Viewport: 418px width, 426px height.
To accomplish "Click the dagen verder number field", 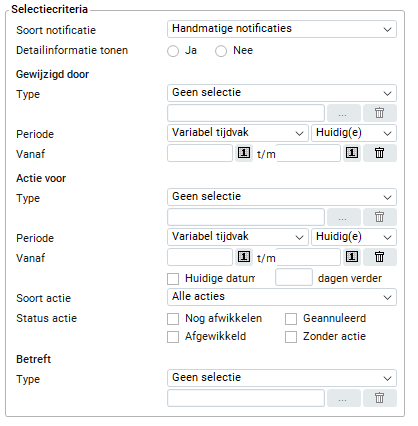I will (x=294, y=277).
